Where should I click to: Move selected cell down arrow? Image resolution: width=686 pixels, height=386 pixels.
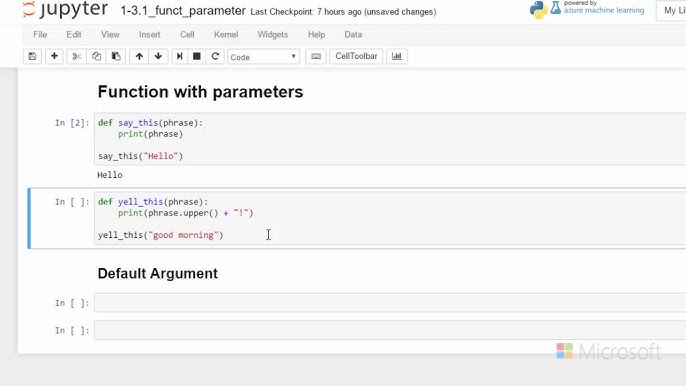tap(158, 56)
